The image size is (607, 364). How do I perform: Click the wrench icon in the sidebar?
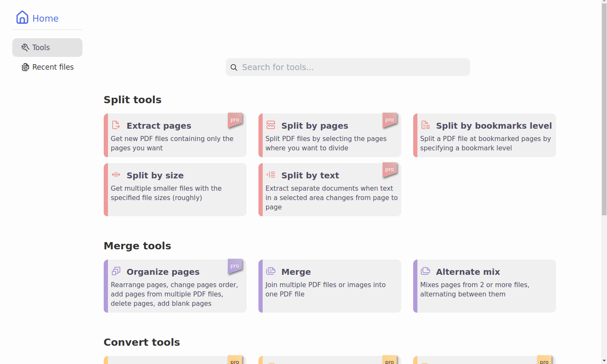click(25, 47)
